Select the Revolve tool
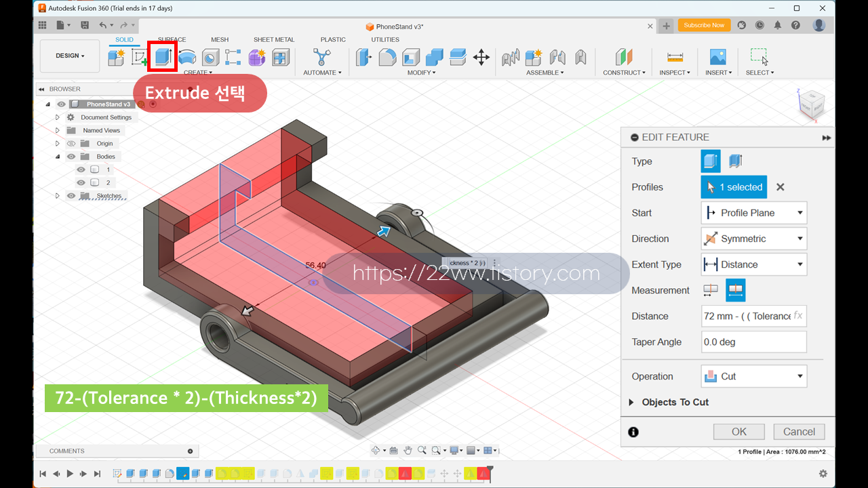This screenshot has height=488, width=868. [x=187, y=57]
